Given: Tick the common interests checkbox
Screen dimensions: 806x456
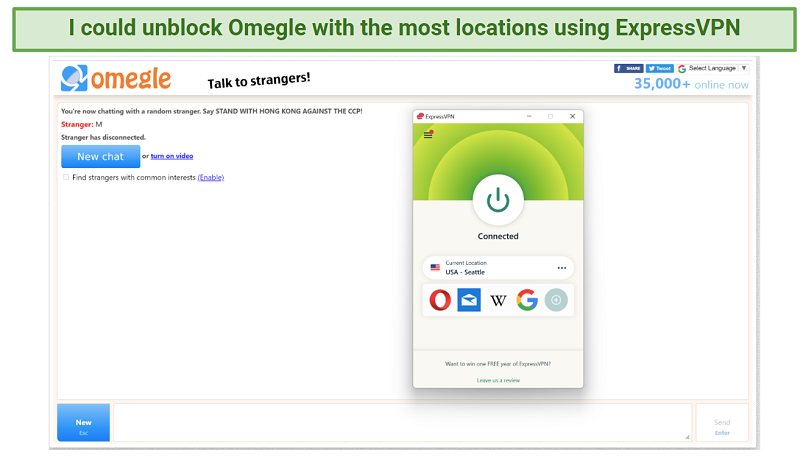Looking at the screenshot, I should [x=66, y=177].
